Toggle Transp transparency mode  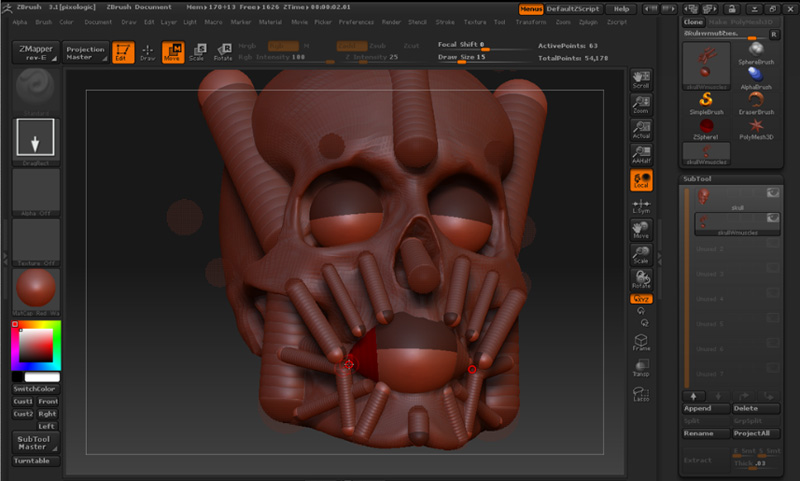point(641,368)
